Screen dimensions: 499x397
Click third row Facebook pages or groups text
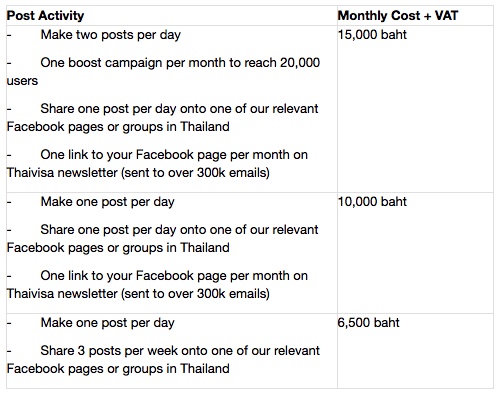click(x=118, y=369)
